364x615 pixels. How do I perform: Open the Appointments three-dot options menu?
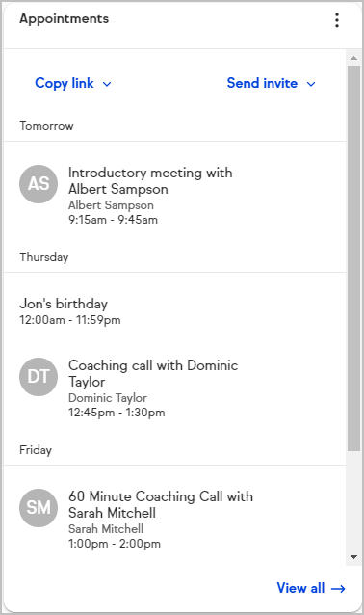coord(337,20)
